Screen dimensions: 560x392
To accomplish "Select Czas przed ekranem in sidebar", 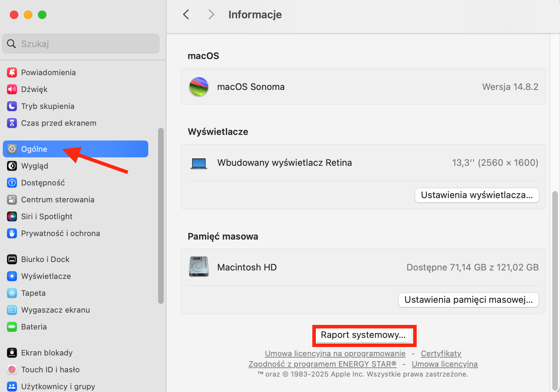I will [x=76, y=123].
